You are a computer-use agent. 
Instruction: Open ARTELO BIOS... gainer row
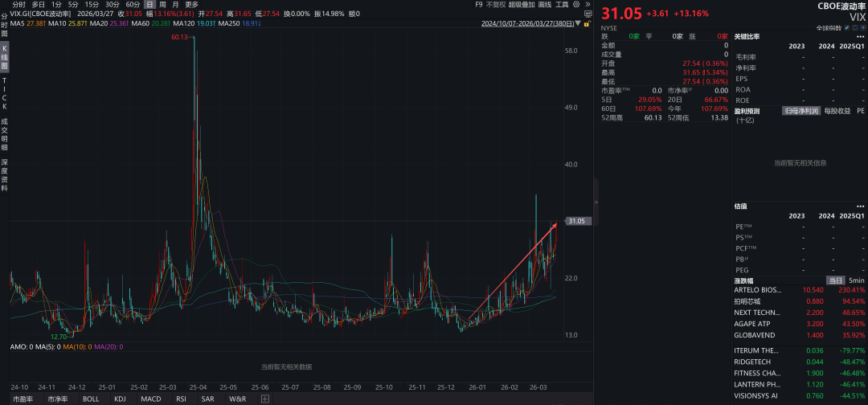[800, 290]
